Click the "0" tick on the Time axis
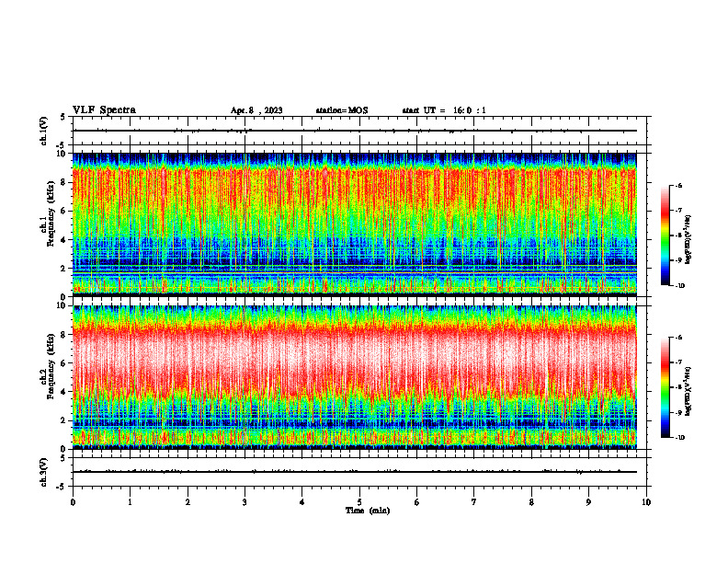This screenshot has height=563, width=728. pyautogui.click(x=73, y=502)
